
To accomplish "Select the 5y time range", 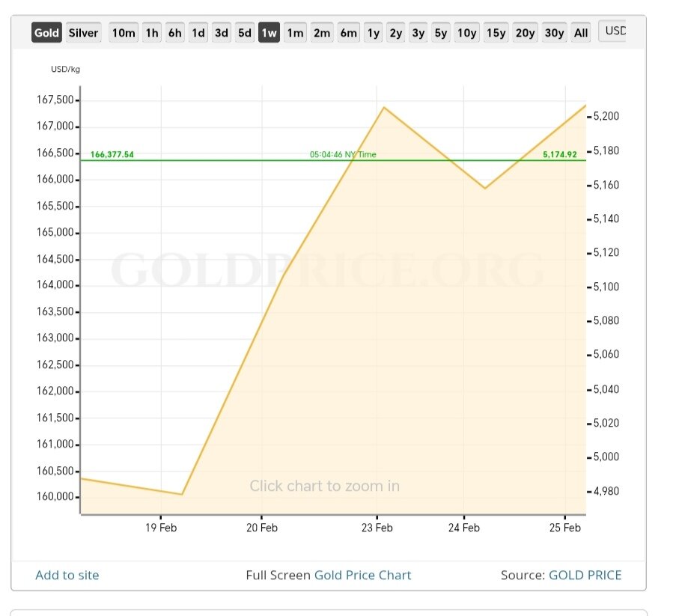I will pyautogui.click(x=441, y=33).
